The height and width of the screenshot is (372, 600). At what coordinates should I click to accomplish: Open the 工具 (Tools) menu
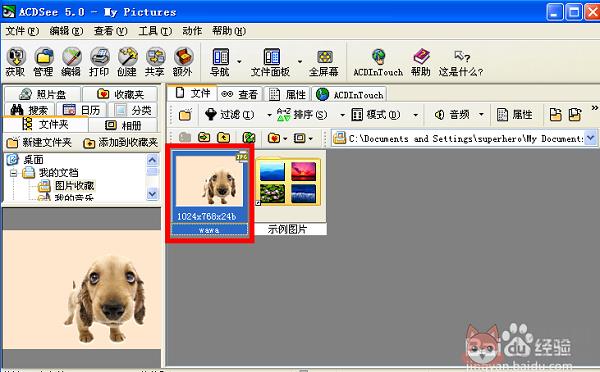(x=155, y=31)
